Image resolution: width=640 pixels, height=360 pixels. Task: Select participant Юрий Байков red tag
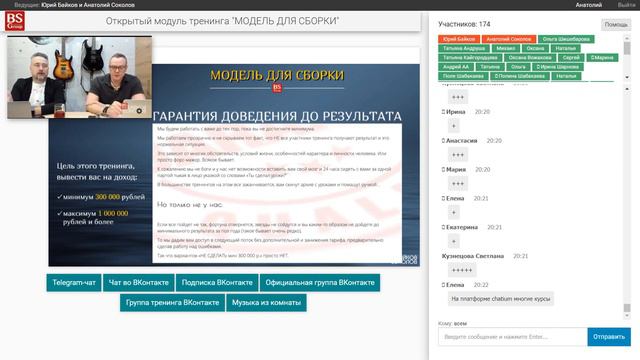click(459, 39)
